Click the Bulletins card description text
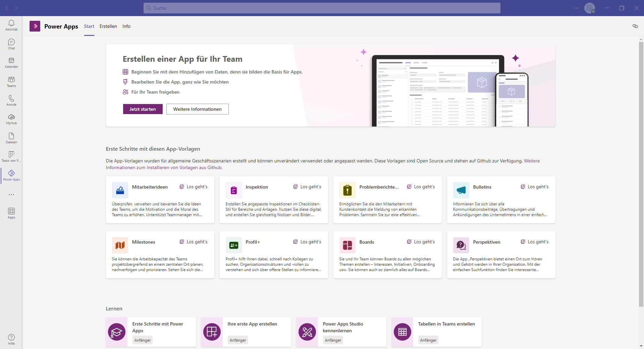The image size is (644, 349). 500,209
